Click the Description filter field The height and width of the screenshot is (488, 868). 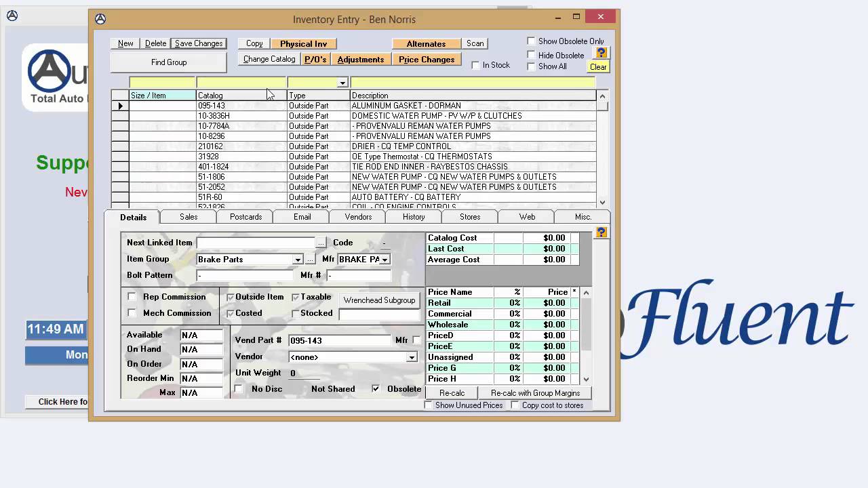coord(473,83)
